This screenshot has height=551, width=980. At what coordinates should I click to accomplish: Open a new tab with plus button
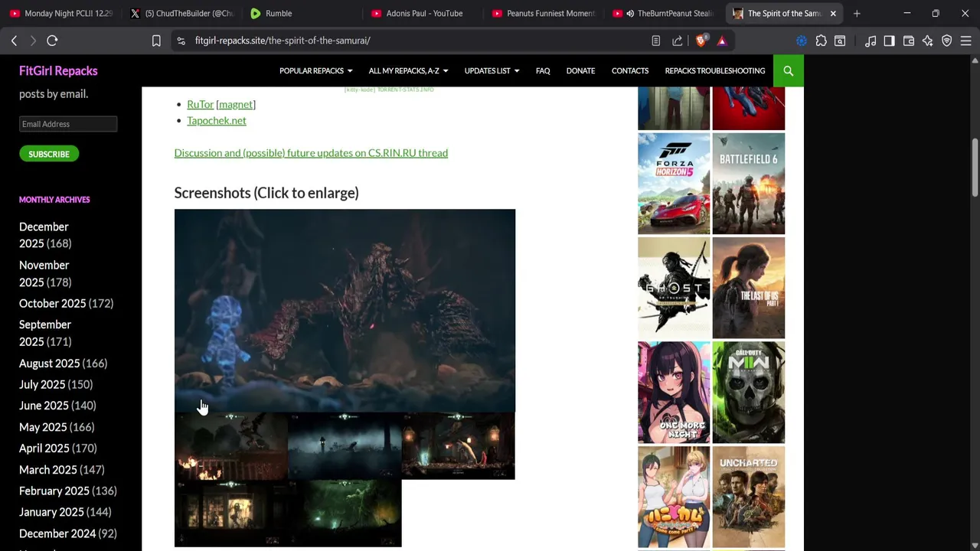click(857, 13)
